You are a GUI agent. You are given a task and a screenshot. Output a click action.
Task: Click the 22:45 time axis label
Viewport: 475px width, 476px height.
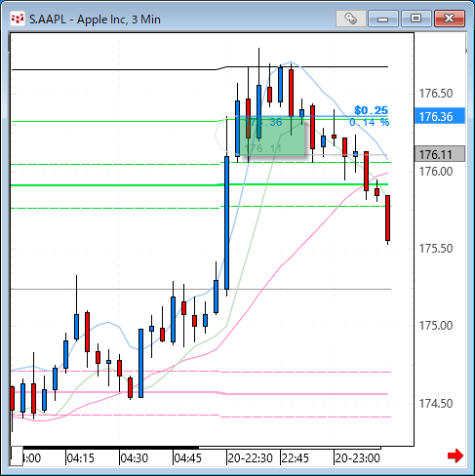(x=296, y=458)
